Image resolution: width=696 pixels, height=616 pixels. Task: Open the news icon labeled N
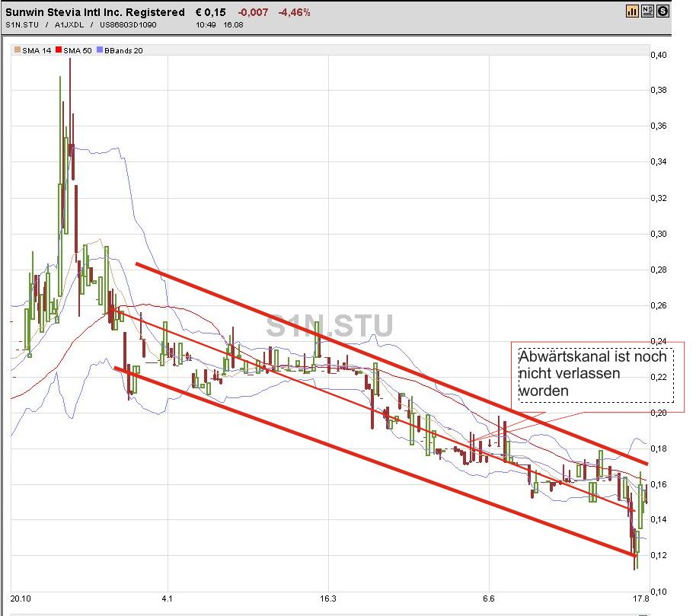647,11
